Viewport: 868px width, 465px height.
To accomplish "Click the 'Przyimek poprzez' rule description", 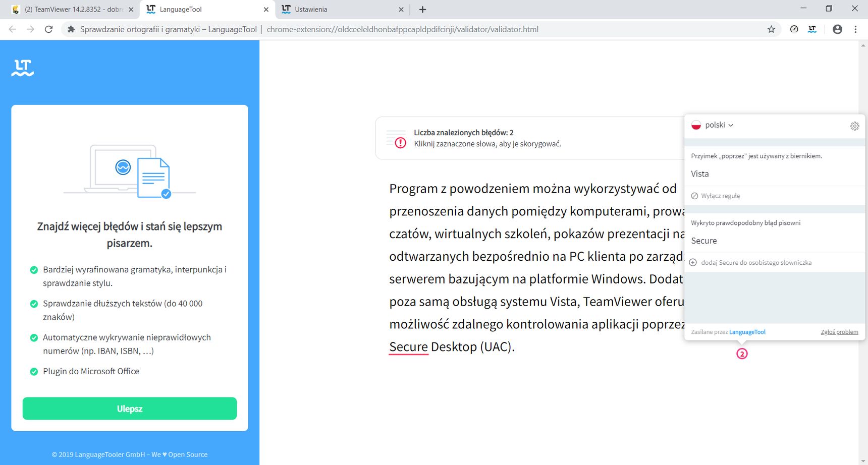I will point(756,156).
